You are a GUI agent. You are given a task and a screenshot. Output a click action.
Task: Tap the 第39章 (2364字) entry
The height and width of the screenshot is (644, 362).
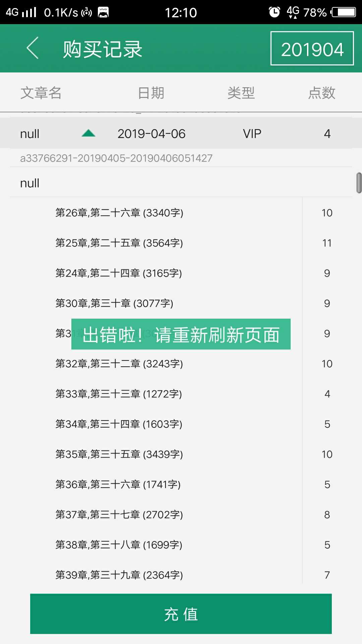pyautogui.click(x=119, y=575)
